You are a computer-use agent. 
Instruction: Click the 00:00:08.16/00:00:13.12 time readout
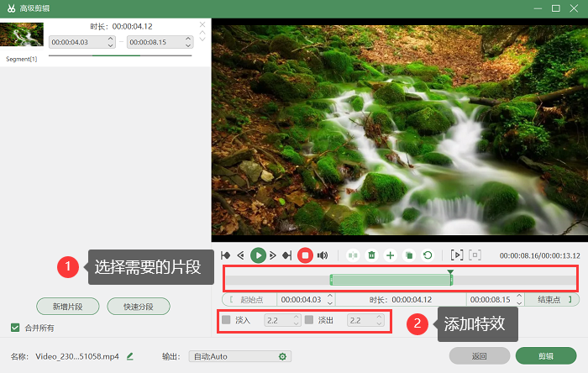[x=539, y=255]
